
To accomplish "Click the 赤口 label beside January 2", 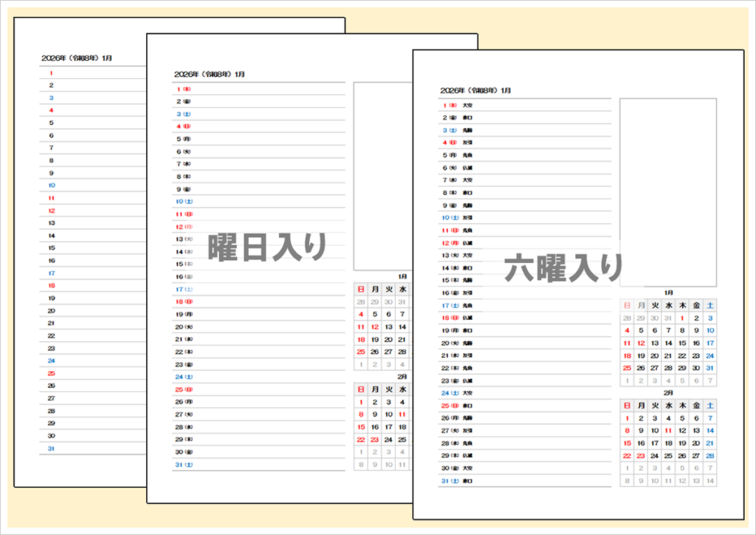I will coord(467,118).
